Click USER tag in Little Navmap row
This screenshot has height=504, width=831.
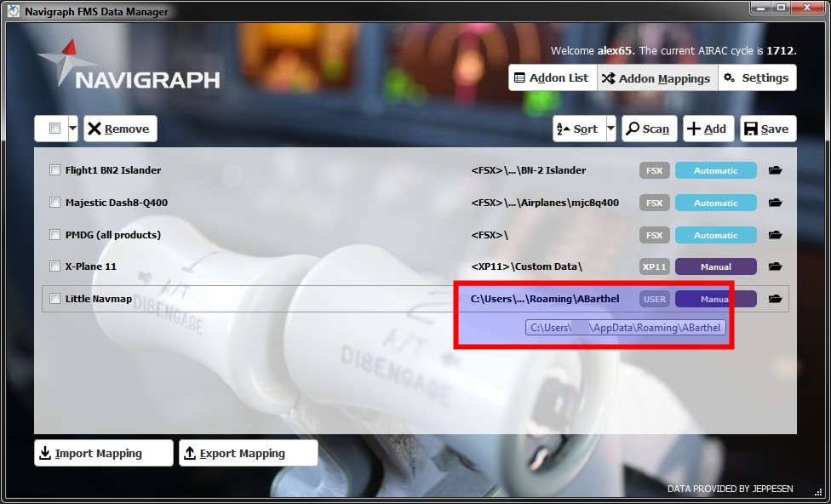655,299
